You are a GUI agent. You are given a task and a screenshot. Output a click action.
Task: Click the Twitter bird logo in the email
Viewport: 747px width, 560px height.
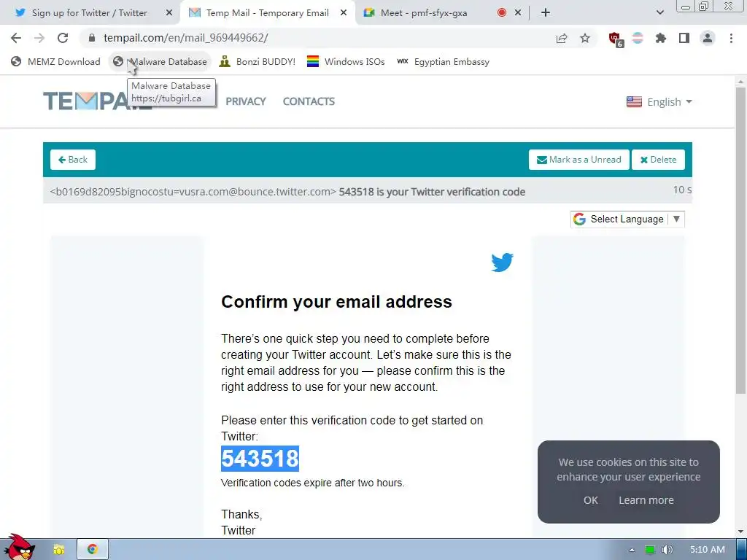[x=502, y=262]
